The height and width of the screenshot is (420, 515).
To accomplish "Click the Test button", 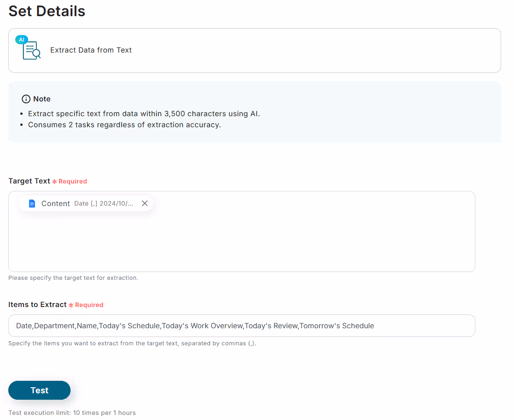I will pos(39,390).
